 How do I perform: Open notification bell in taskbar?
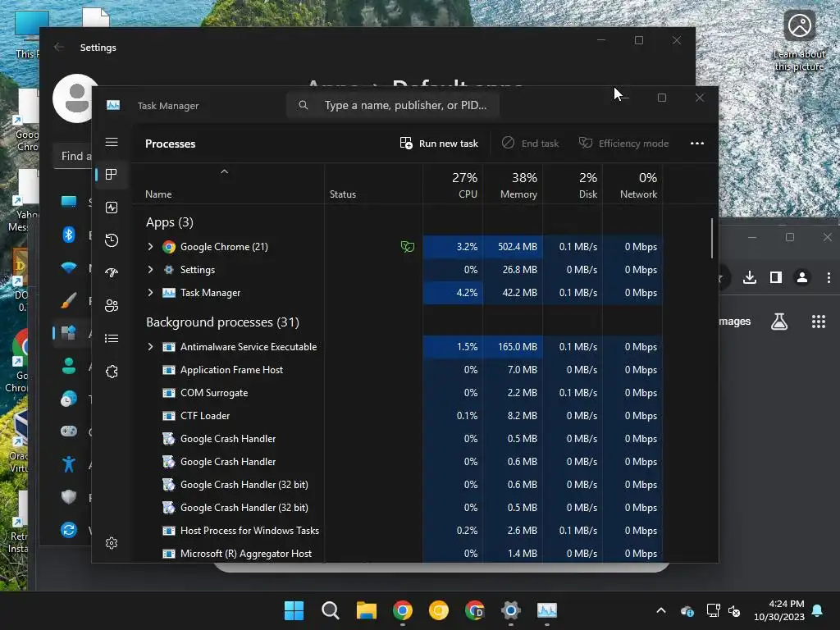[818, 610]
